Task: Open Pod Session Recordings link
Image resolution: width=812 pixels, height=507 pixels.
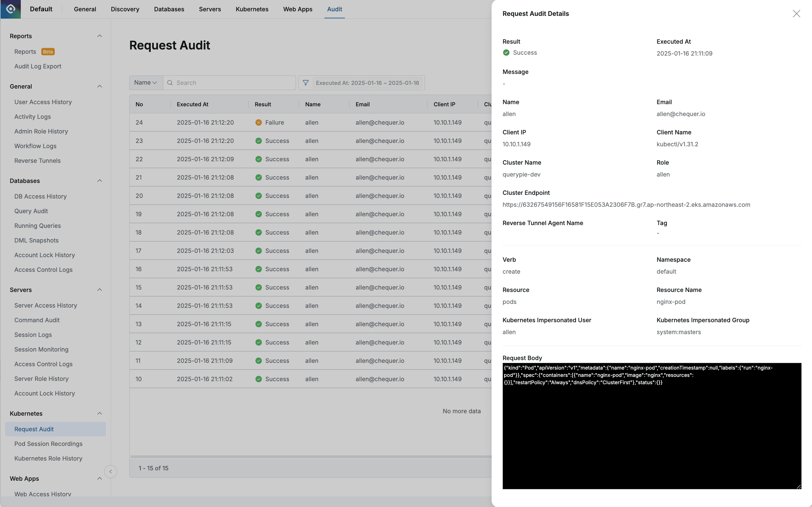Action: pyautogui.click(x=48, y=443)
